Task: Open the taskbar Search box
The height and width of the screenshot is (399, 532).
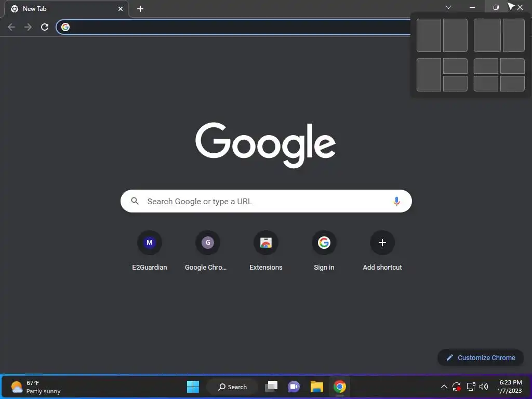Action: [x=232, y=387]
